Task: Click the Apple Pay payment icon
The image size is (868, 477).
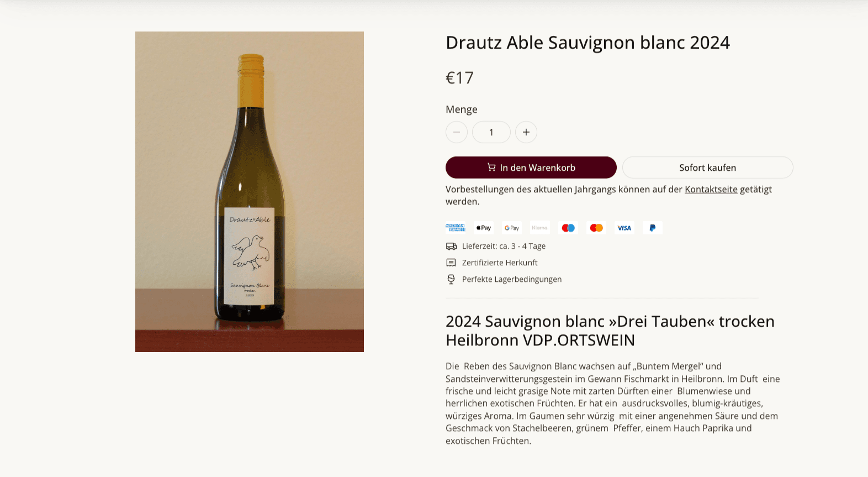Action: (484, 228)
